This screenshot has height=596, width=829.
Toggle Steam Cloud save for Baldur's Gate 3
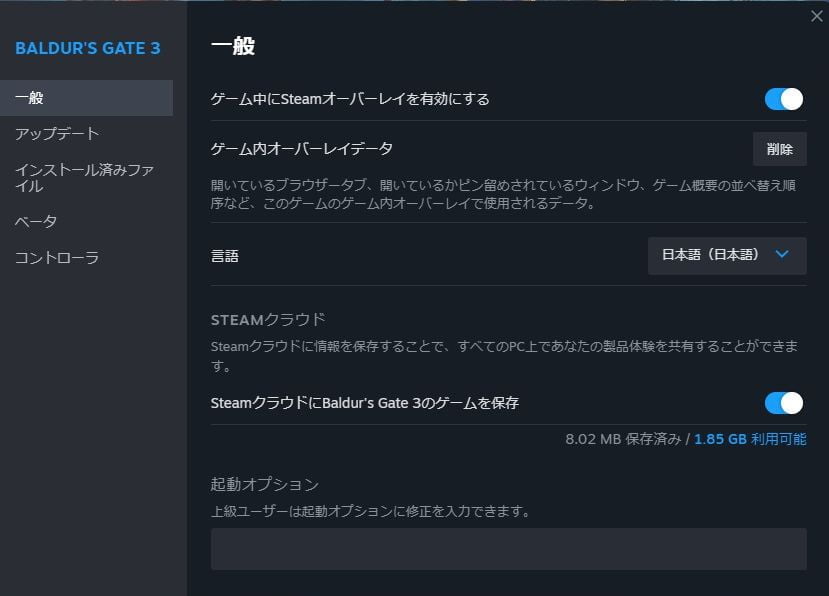pos(784,403)
